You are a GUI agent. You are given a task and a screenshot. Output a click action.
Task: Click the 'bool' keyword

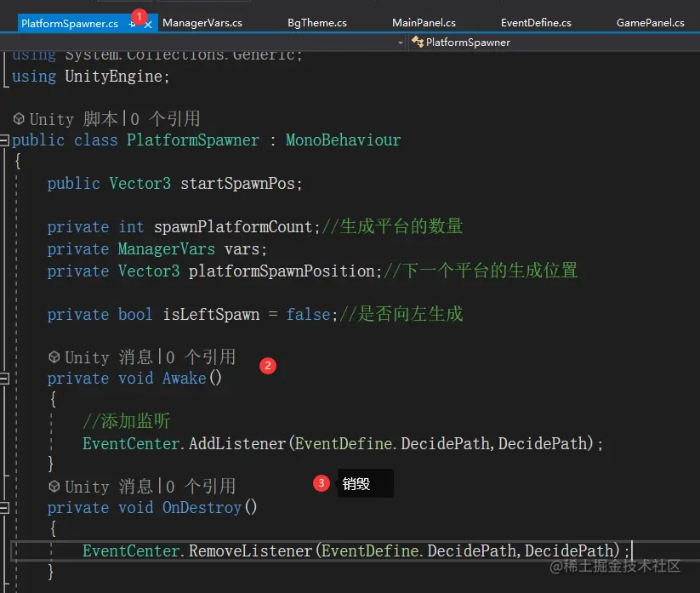(135, 314)
